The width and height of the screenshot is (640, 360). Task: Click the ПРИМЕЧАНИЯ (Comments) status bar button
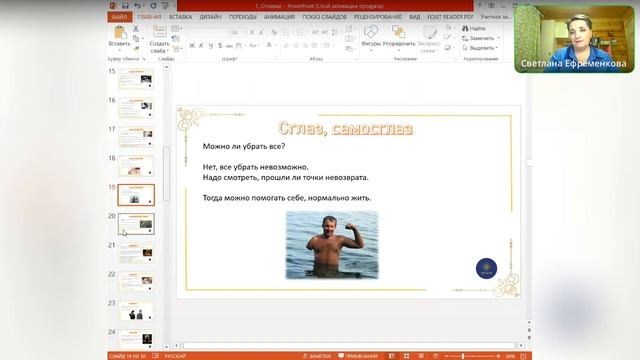click(358, 356)
